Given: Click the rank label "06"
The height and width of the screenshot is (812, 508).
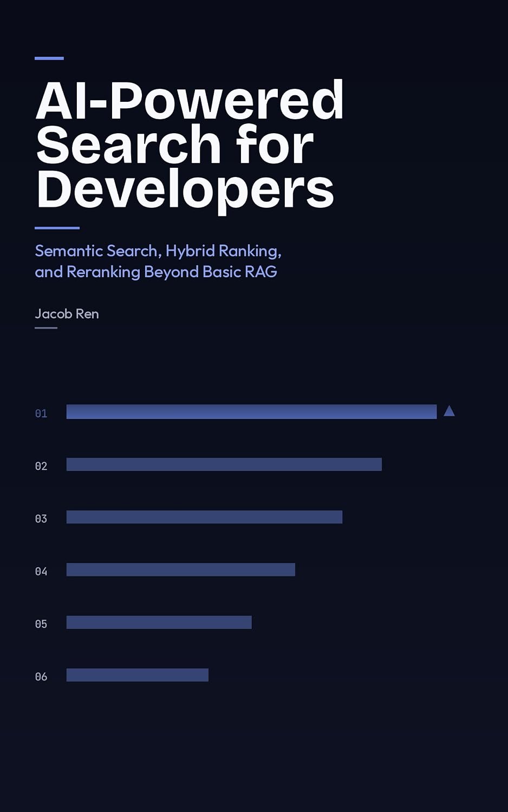Looking at the screenshot, I should tap(41, 676).
